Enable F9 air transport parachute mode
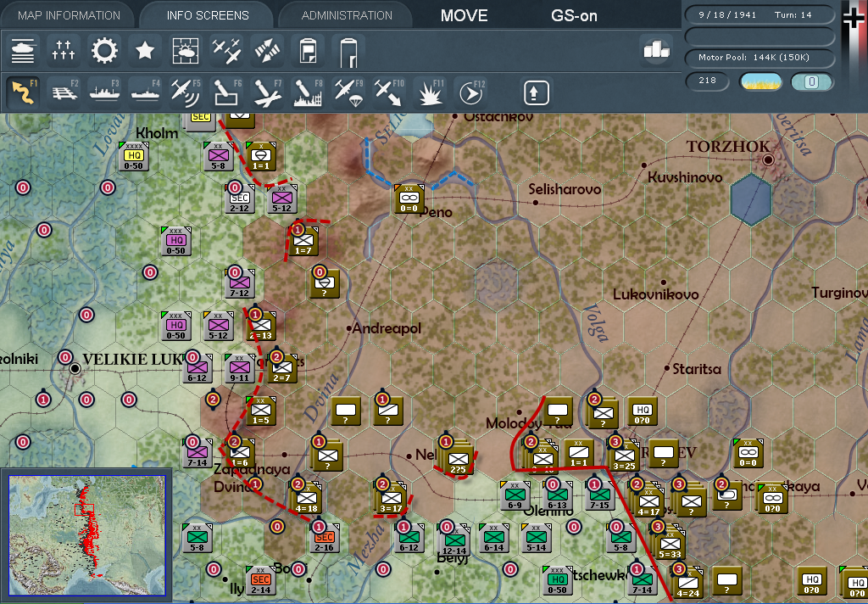The height and width of the screenshot is (604, 868). click(x=348, y=92)
